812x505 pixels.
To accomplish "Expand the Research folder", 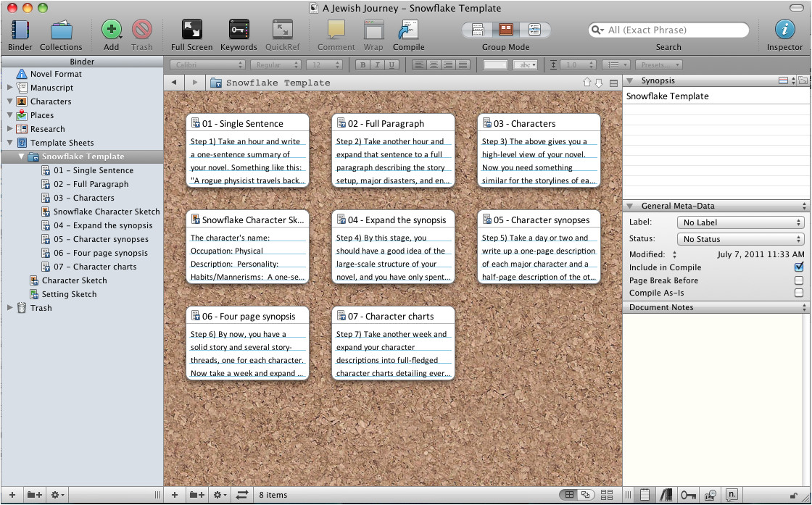I will click(10, 129).
